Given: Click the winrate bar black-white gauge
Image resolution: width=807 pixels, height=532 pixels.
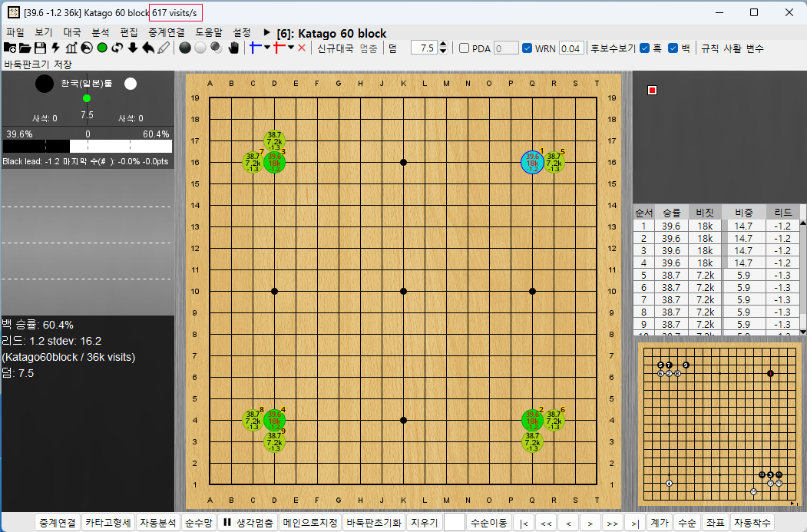Looking at the screenshot, I should click(88, 146).
